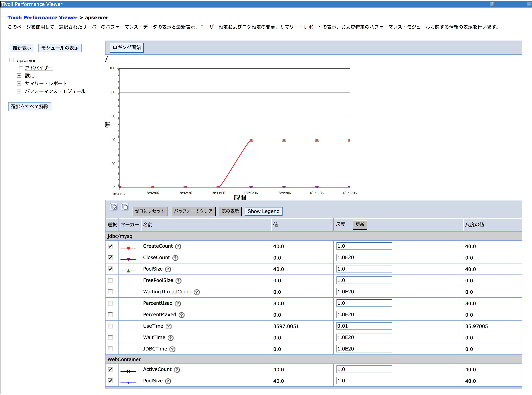532x395 pixels.
Task: Check the JDBCTime checkbox
Action: 110,349
